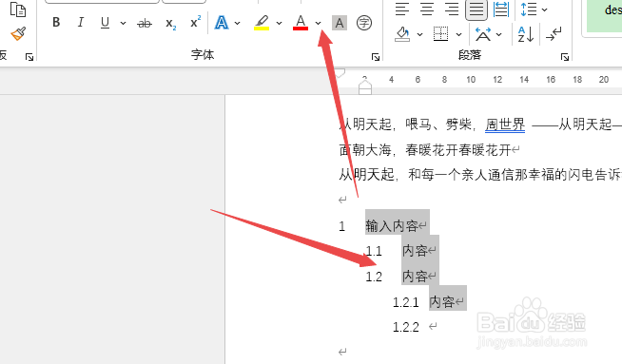
Task: Click the Format Painter brush icon
Action: tap(18, 33)
